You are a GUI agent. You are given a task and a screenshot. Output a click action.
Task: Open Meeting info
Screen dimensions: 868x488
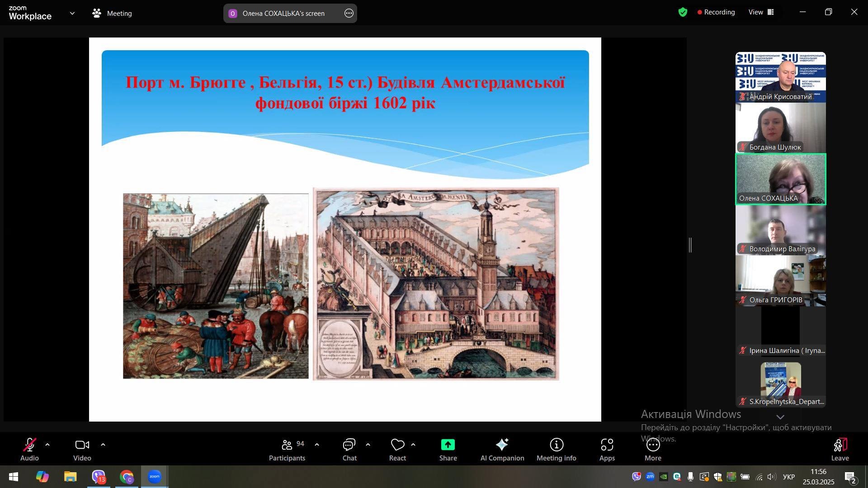(x=557, y=449)
